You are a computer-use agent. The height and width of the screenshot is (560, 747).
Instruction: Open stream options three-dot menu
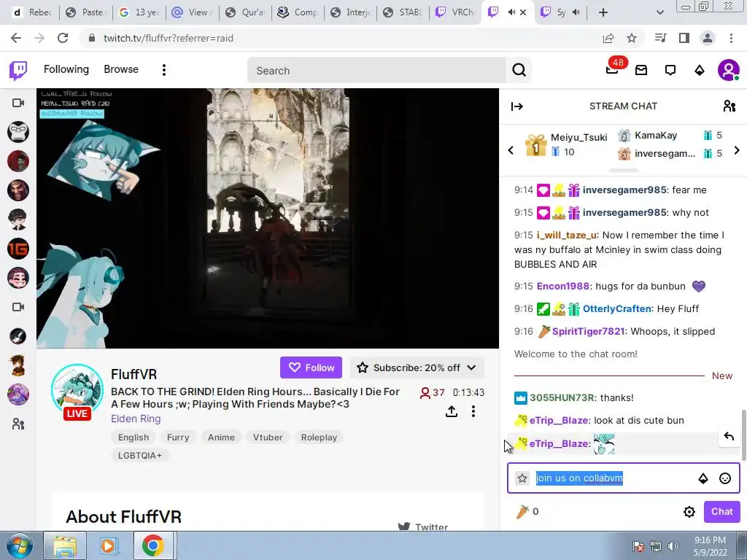point(473,411)
